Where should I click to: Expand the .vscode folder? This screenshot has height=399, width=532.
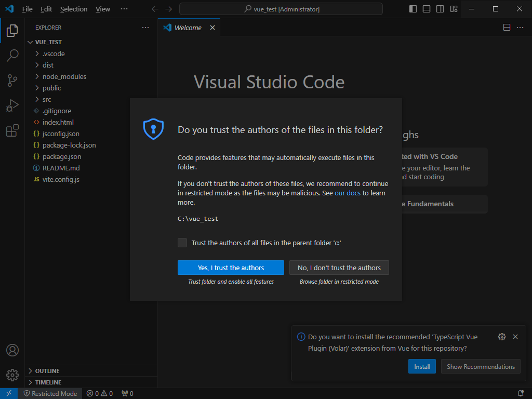coord(91,54)
